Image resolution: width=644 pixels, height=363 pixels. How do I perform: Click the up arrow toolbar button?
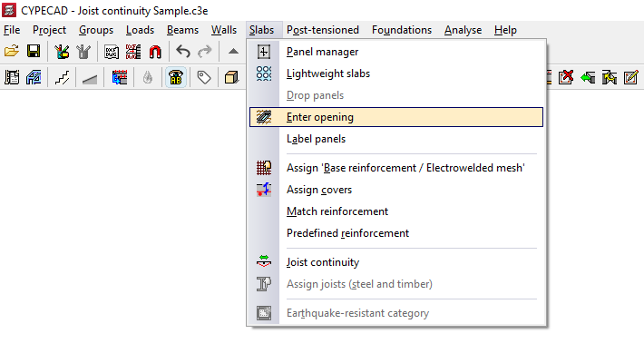click(x=233, y=52)
